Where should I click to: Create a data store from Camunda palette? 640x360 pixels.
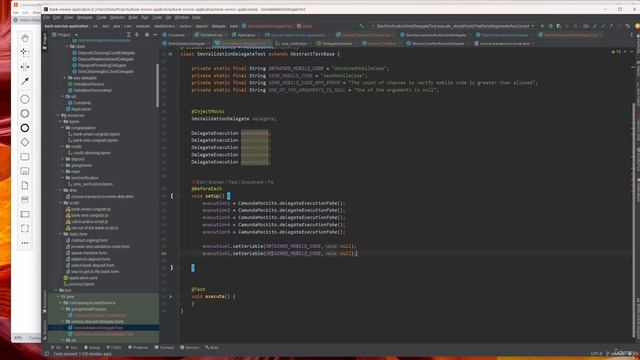pos(25,200)
